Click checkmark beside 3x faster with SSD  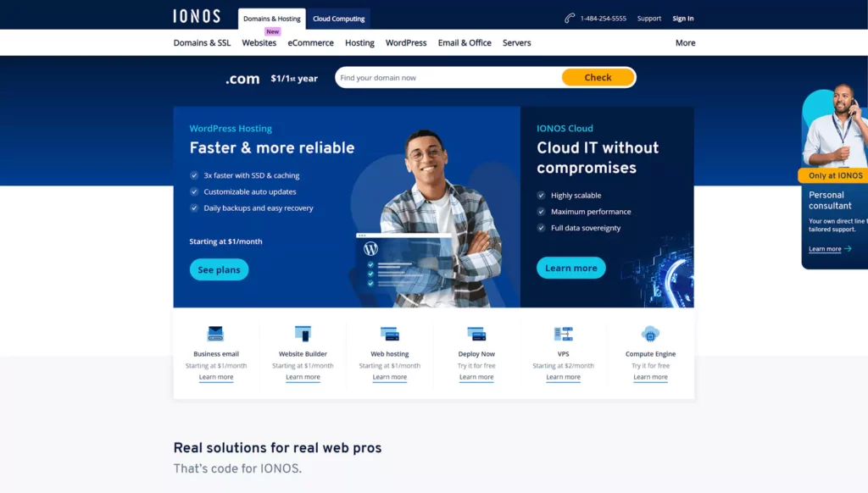click(x=194, y=175)
